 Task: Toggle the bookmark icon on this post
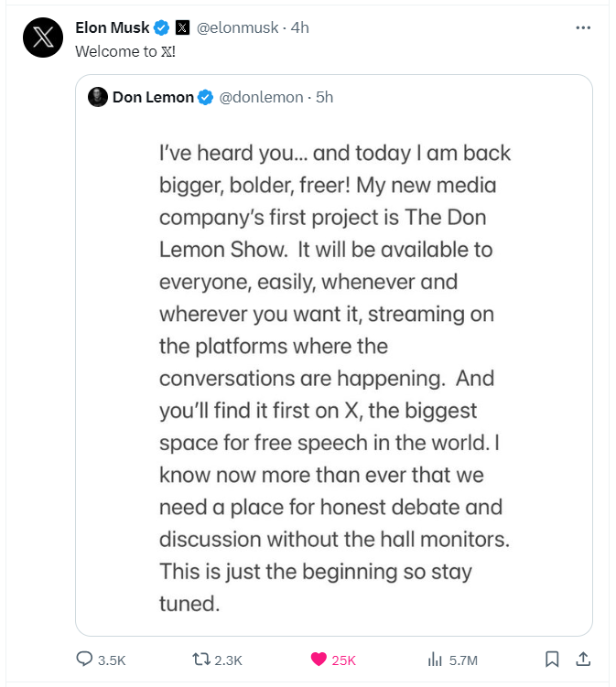point(552,660)
